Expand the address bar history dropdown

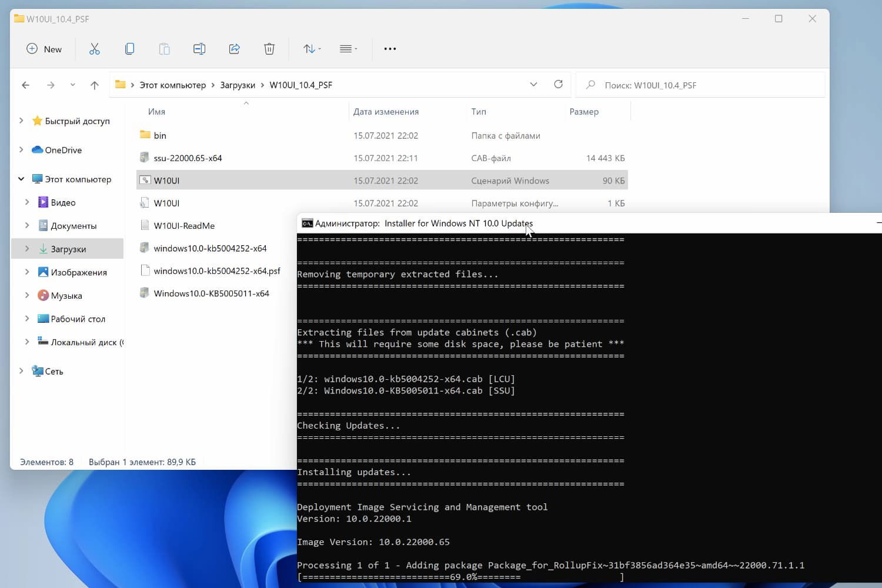coord(533,85)
